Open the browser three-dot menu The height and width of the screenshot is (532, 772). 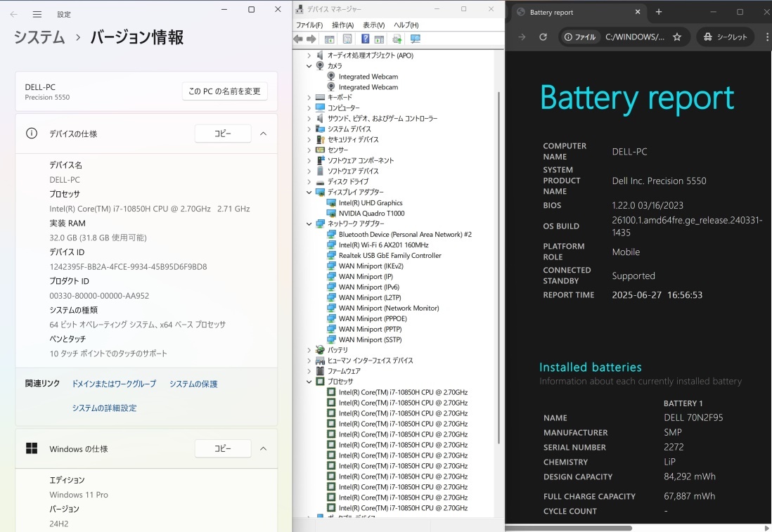(766, 37)
